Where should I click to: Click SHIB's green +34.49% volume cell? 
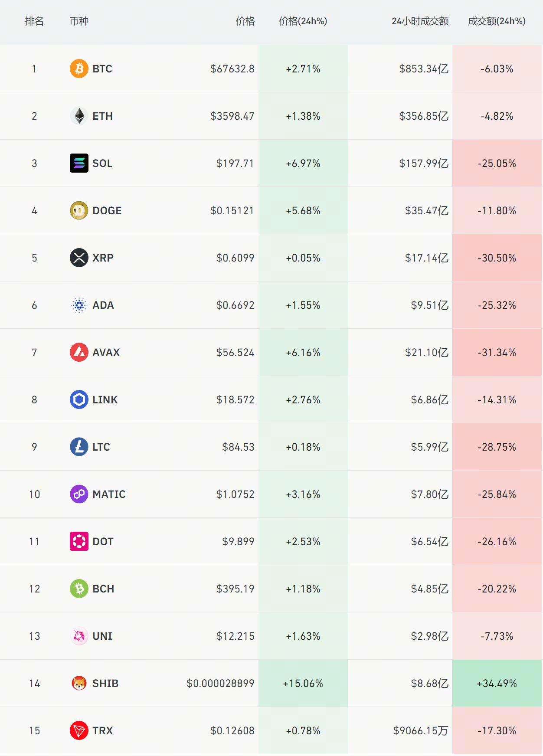point(497,683)
